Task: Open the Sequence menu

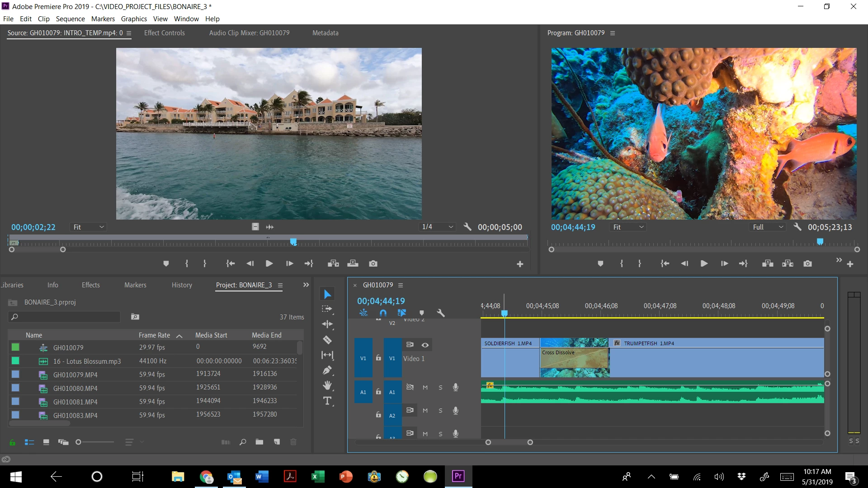Action: tap(70, 19)
